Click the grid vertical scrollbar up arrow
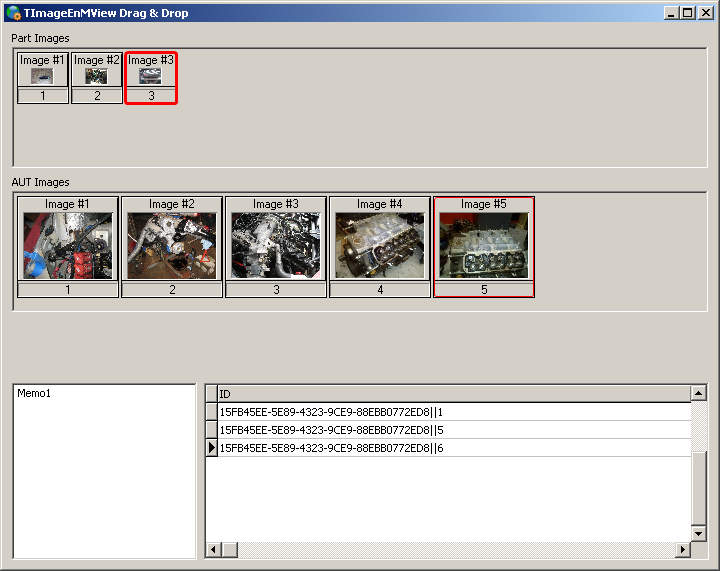Viewport: 720px width, 571px height. click(698, 393)
